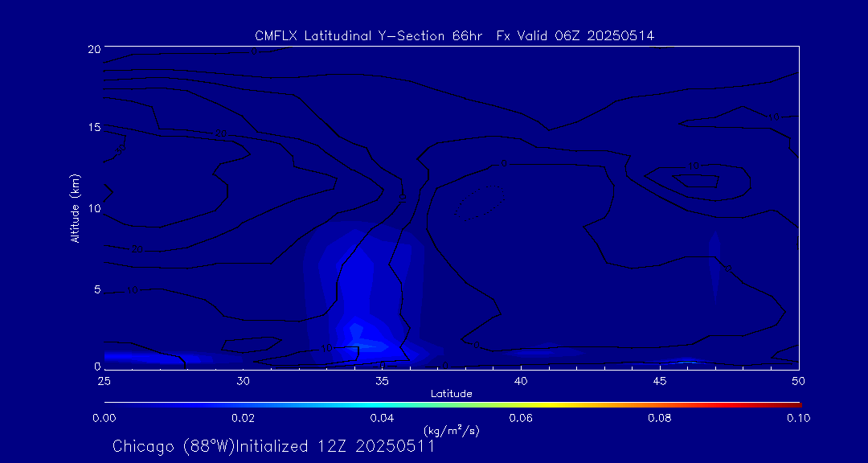Click latitude axis tick label "50"
Viewport: 868px width, 463px height.
tap(799, 380)
